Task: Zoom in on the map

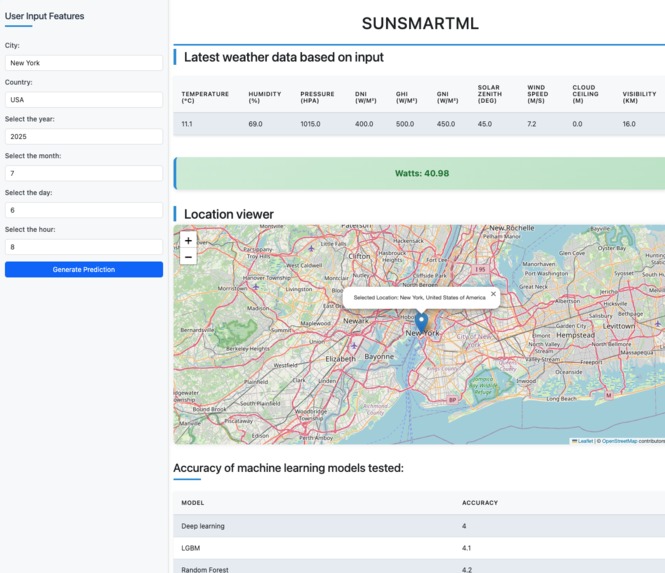Action: [x=188, y=240]
